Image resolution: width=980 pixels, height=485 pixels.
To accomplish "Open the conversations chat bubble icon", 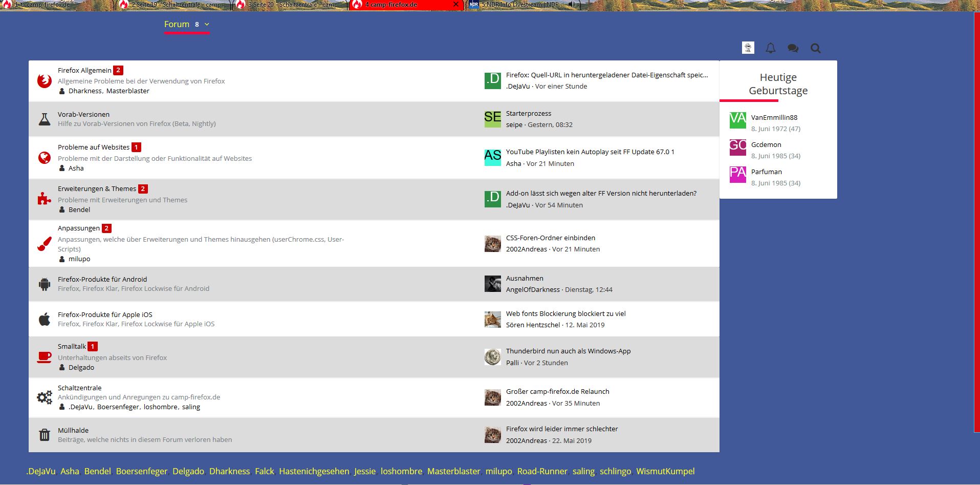I will (x=793, y=48).
